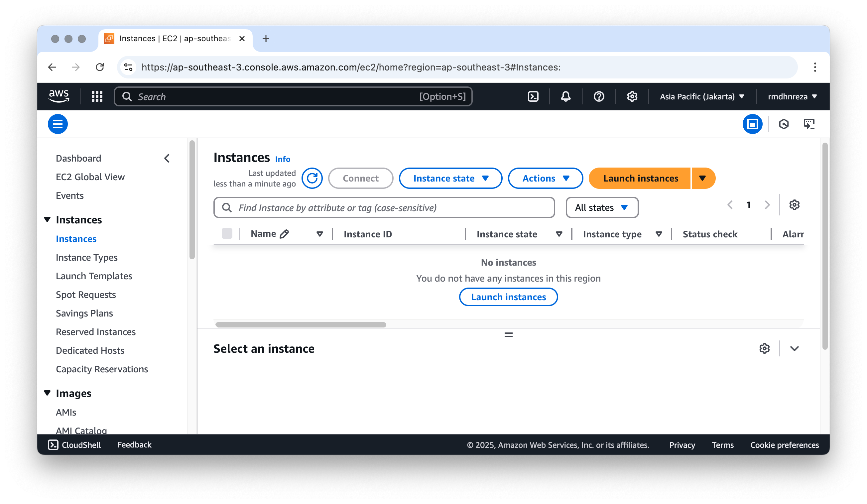Open a new browser tab
Viewport: 867px width, 504px height.
click(266, 39)
